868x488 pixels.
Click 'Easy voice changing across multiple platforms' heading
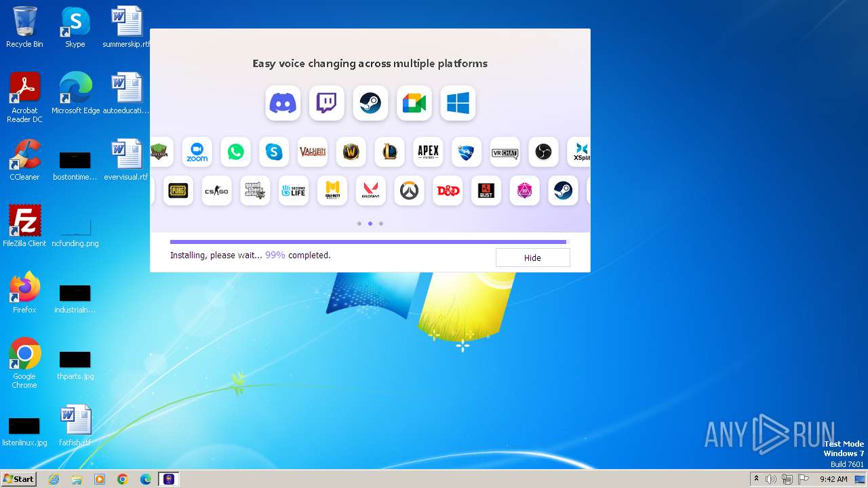370,64
